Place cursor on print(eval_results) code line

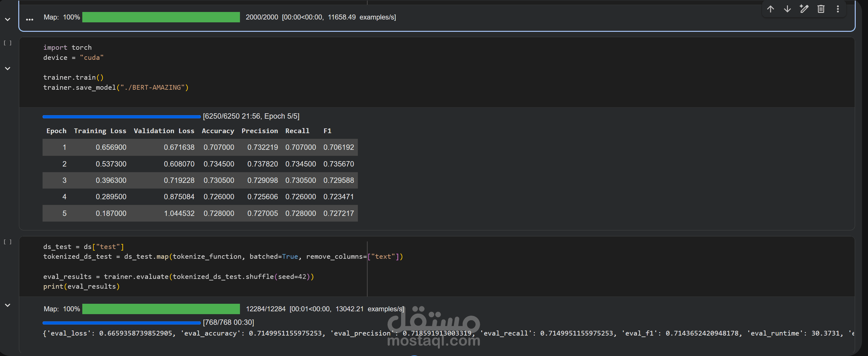(x=81, y=286)
